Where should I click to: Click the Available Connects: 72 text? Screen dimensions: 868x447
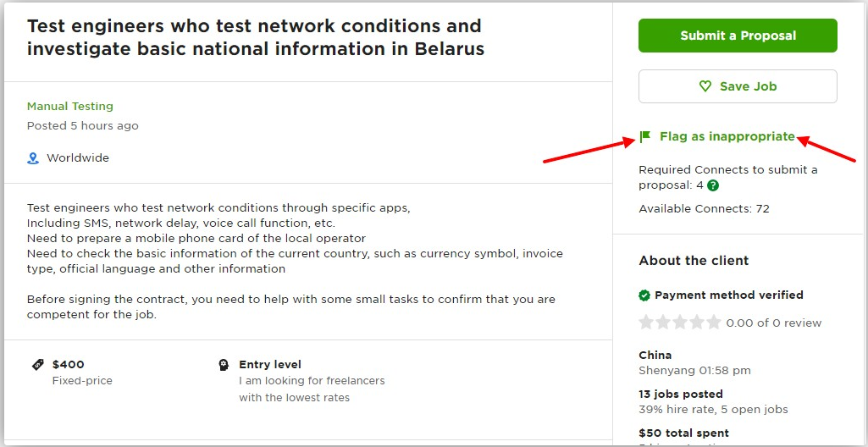click(x=705, y=208)
